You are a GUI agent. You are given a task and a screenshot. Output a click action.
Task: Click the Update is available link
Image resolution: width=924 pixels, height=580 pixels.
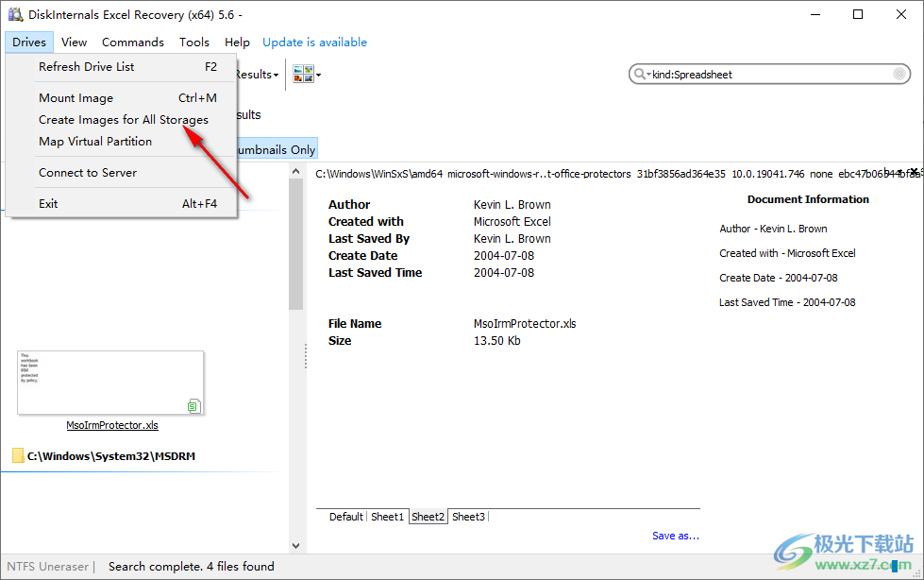pos(314,42)
